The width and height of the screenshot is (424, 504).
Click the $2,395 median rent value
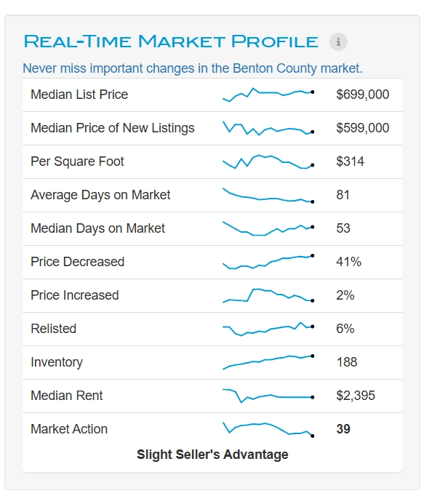(356, 396)
